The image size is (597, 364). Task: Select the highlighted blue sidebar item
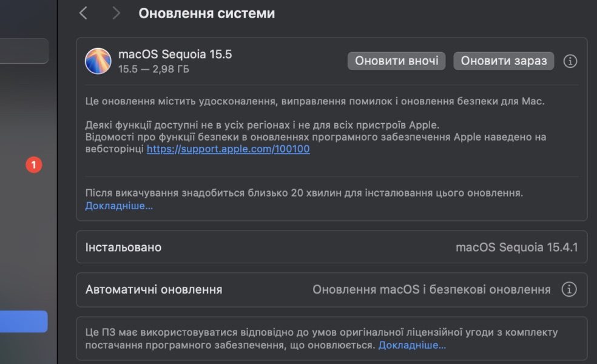pyautogui.click(x=24, y=322)
